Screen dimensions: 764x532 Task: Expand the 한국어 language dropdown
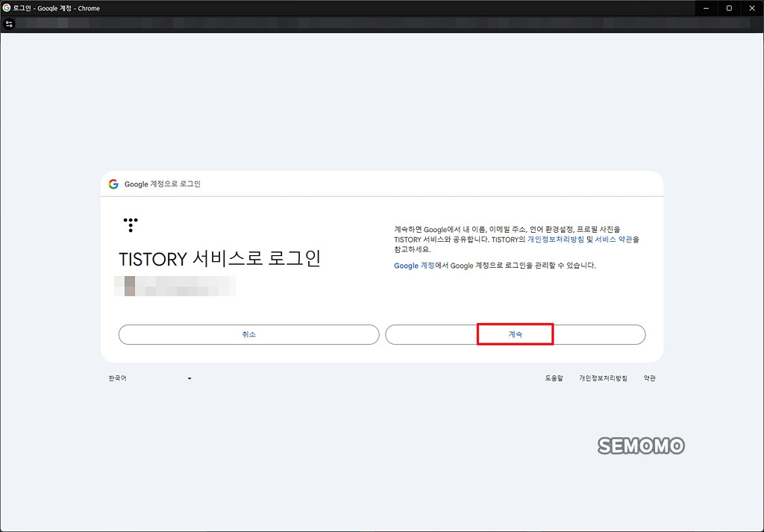[150, 378]
